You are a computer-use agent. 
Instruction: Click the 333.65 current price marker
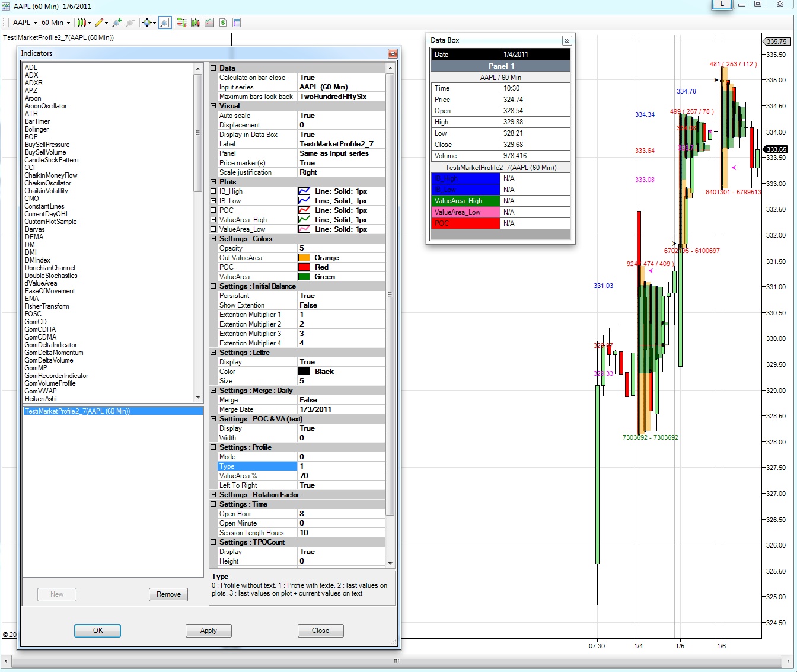tap(776, 149)
